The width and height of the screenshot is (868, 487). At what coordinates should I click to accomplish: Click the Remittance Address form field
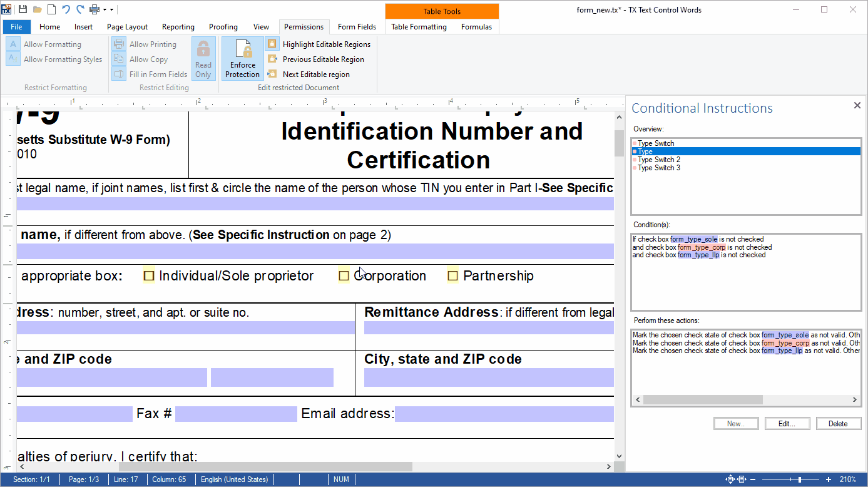(x=489, y=328)
